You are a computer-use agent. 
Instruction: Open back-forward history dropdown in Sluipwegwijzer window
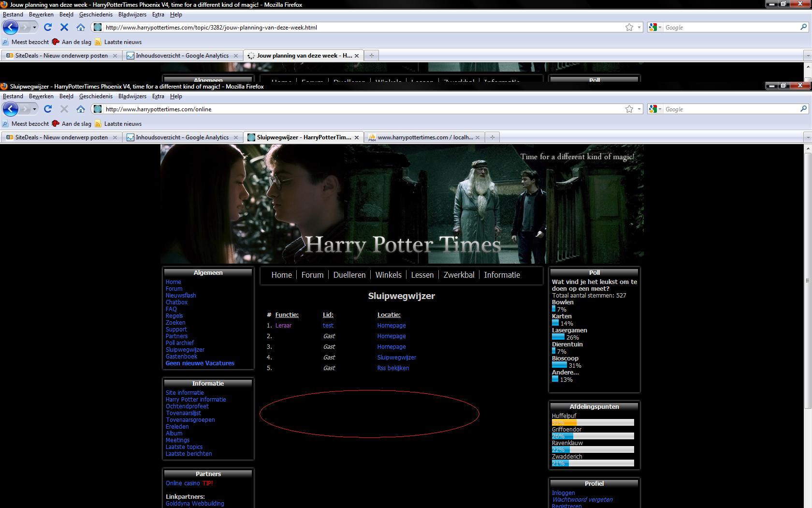point(34,109)
